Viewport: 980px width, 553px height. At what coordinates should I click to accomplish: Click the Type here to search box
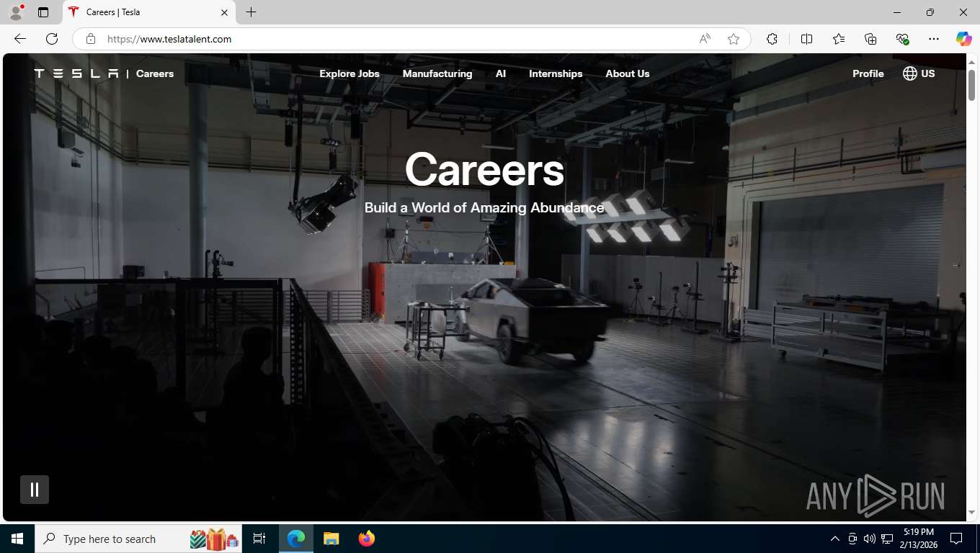(x=138, y=539)
